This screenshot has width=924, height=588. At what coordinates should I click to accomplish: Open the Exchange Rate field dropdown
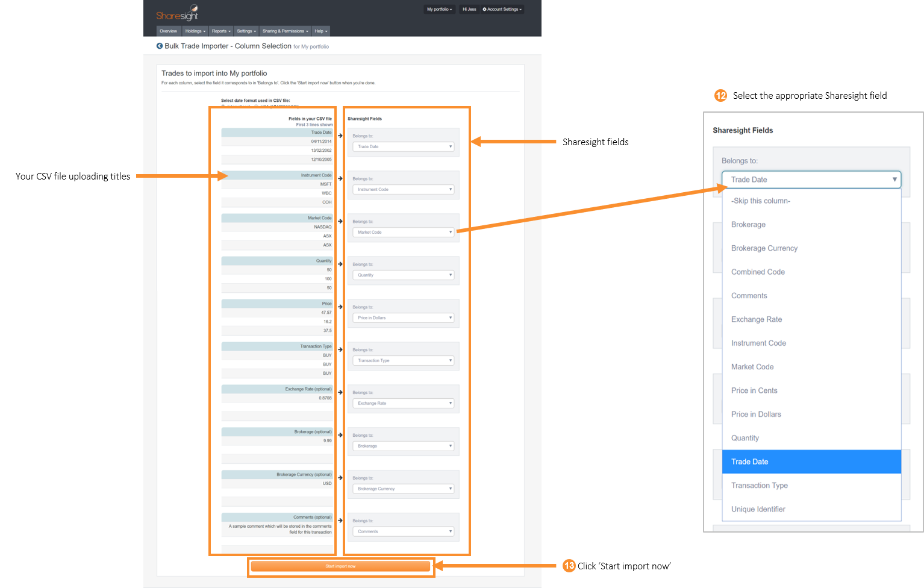[403, 403]
